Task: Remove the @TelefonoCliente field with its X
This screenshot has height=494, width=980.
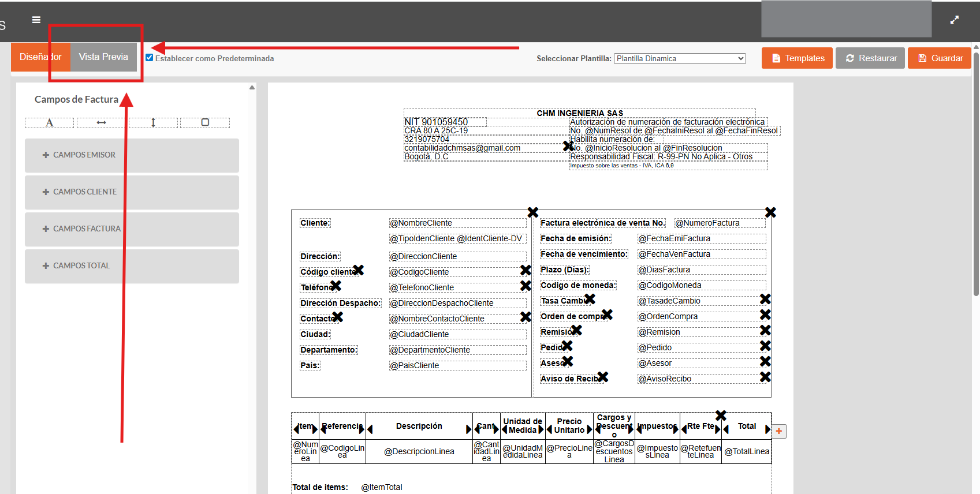Action: 526,286
